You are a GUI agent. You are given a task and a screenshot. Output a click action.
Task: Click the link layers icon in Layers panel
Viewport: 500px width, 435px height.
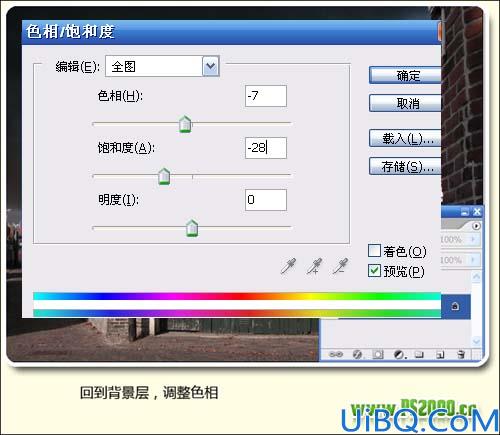pyautogui.click(x=335, y=354)
